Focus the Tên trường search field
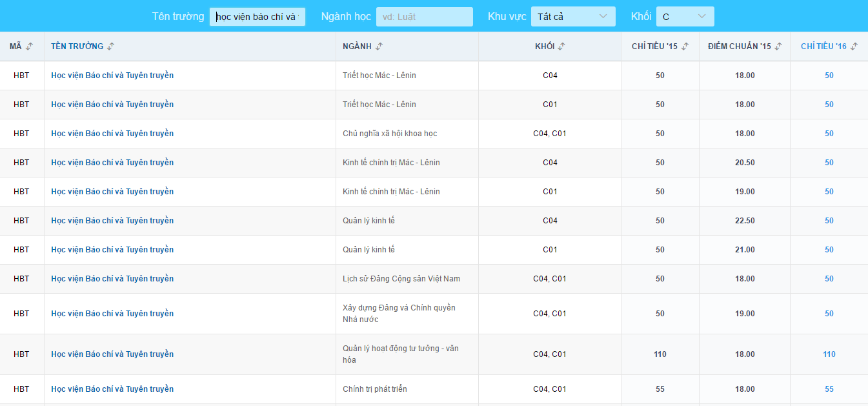The image size is (868, 406). coord(257,17)
